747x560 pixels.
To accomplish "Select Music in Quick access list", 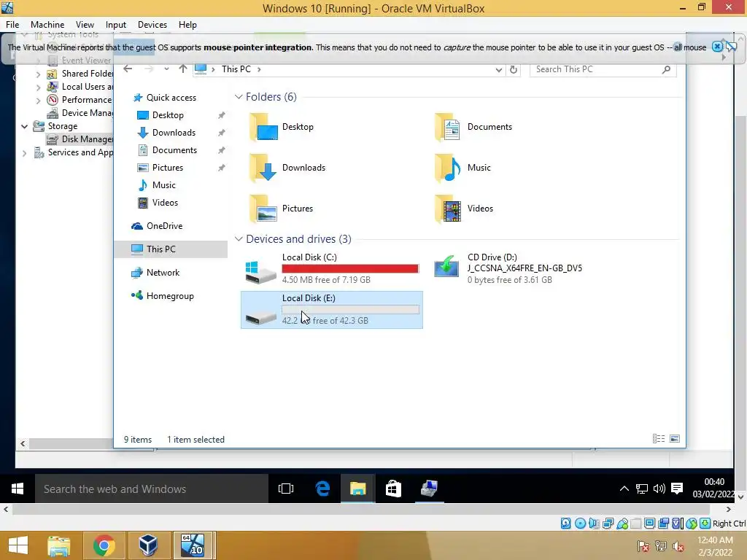I will [x=163, y=185].
